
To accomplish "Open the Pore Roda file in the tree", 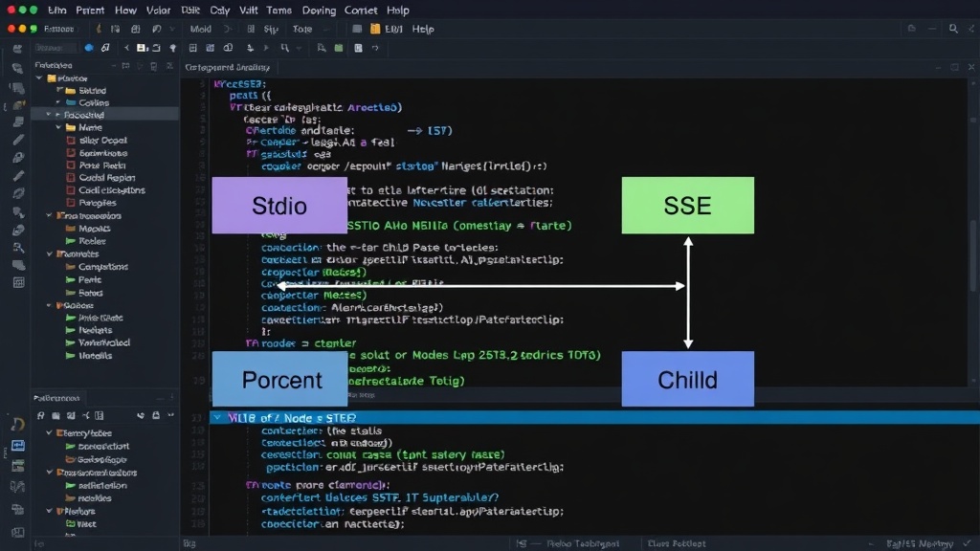I will 102,165.
